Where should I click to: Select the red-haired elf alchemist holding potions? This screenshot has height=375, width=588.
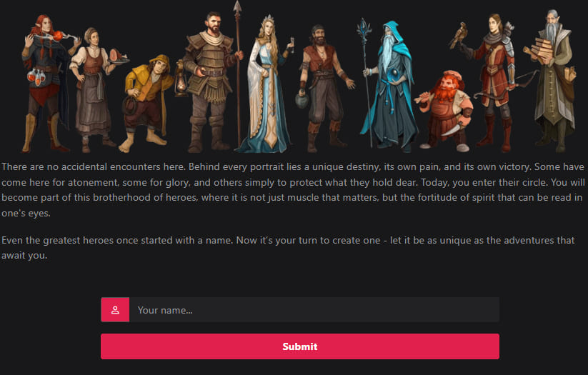pos(43,82)
